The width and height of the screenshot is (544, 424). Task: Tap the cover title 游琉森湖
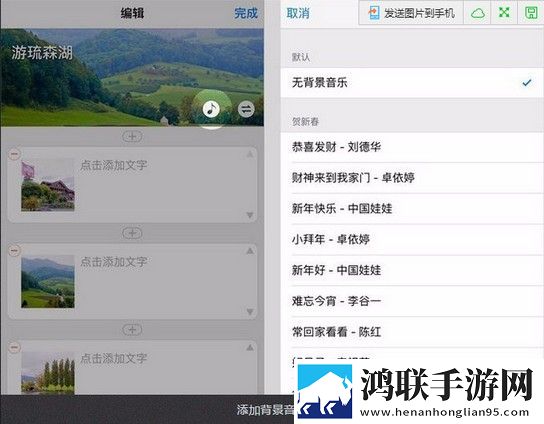point(42,53)
